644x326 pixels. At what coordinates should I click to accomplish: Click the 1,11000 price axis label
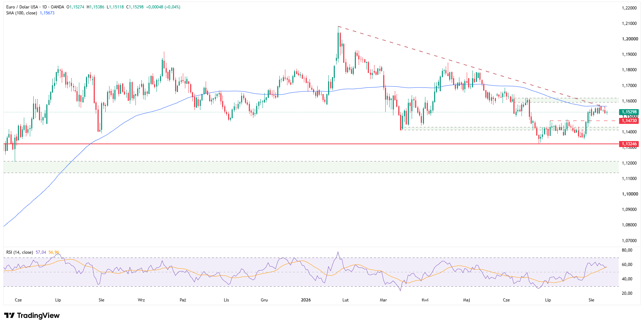(629, 179)
